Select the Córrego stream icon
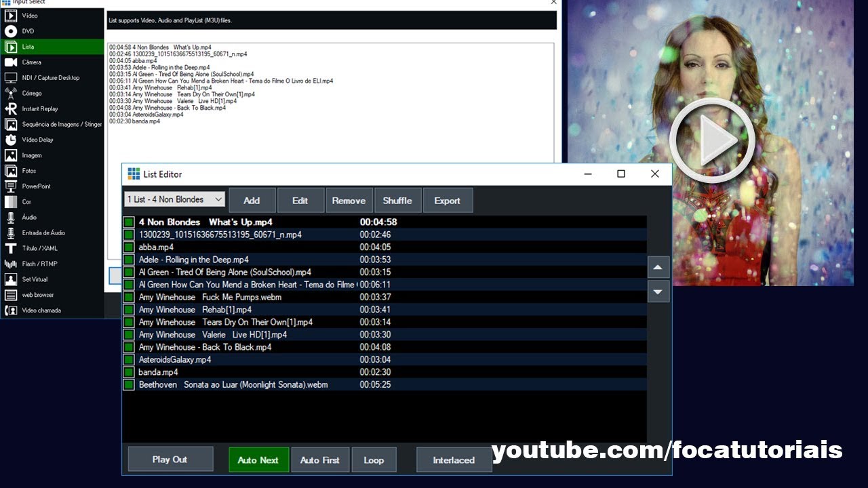 [x=11, y=94]
